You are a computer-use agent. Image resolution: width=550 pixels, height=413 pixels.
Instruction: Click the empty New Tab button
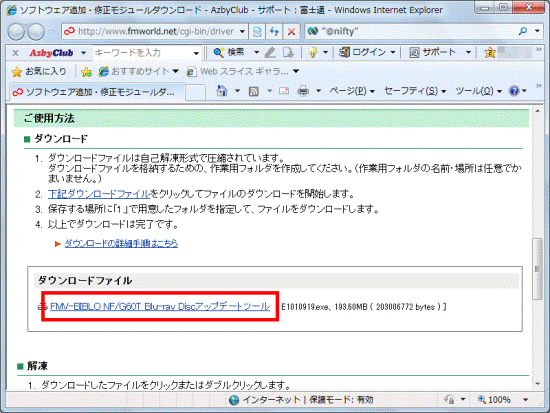pos(195,93)
